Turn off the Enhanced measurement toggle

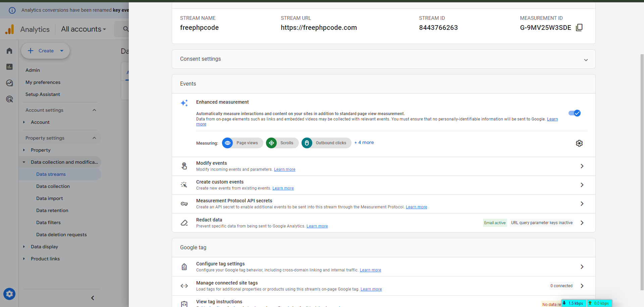[x=575, y=113]
